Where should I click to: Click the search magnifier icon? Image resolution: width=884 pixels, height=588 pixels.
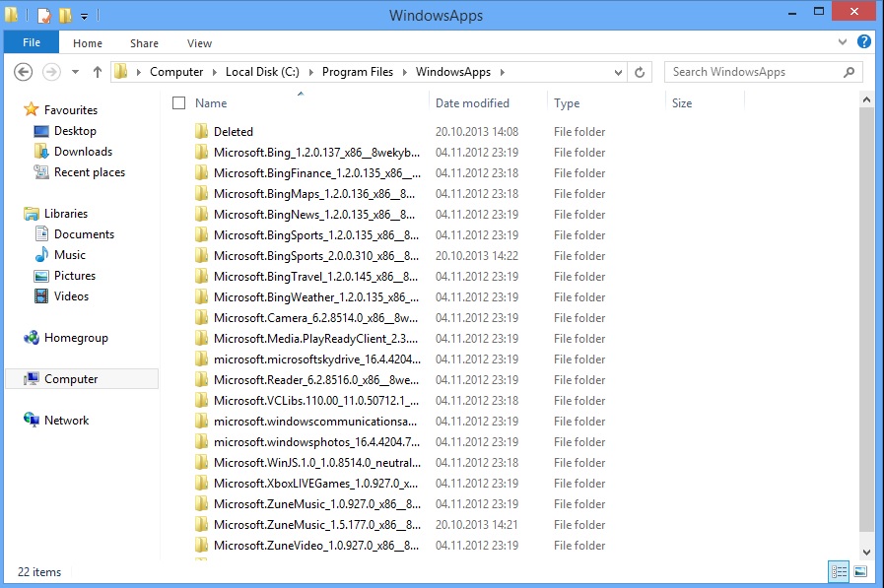850,72
